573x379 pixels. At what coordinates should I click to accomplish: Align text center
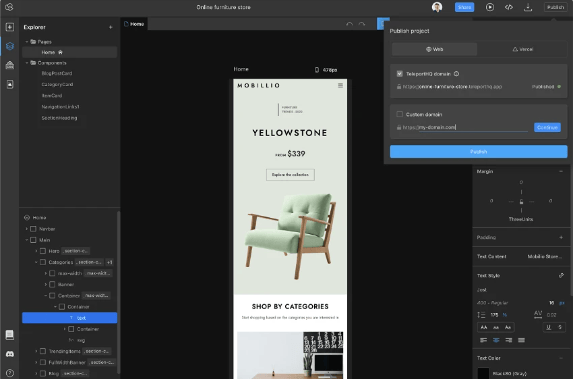coord(496,340)
